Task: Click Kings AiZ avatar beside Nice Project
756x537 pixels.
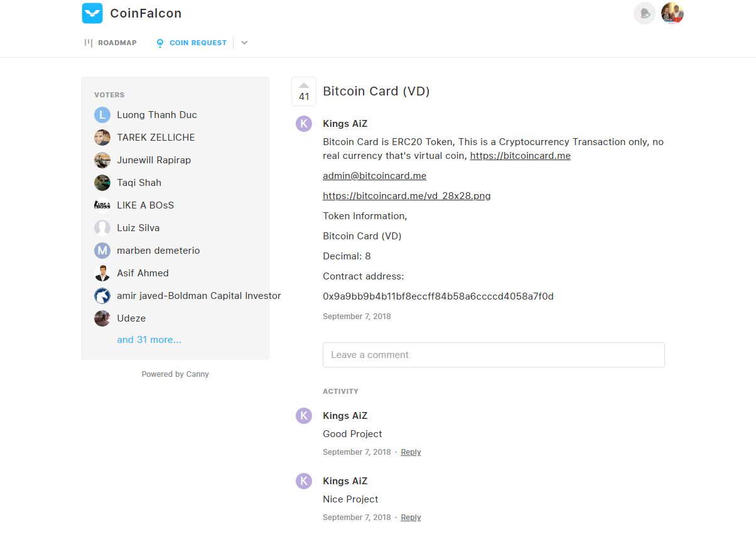Action: 304,481
